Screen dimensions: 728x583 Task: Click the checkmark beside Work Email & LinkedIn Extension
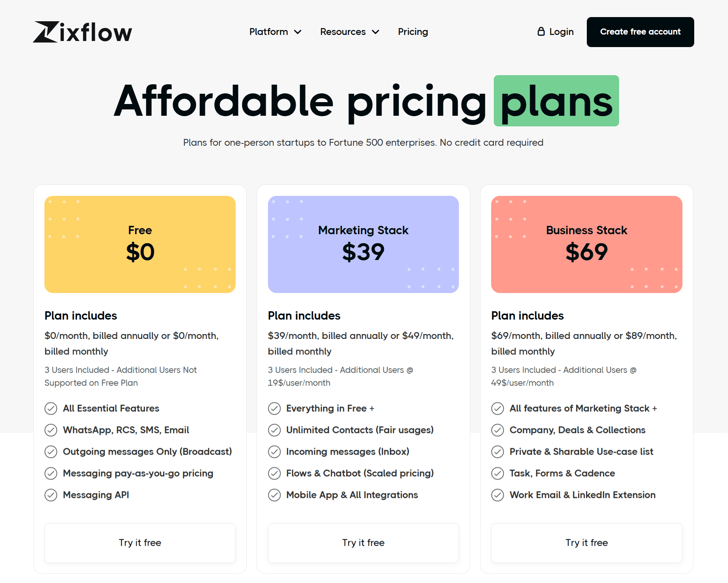pyautogui.click(x=497, y=495)
